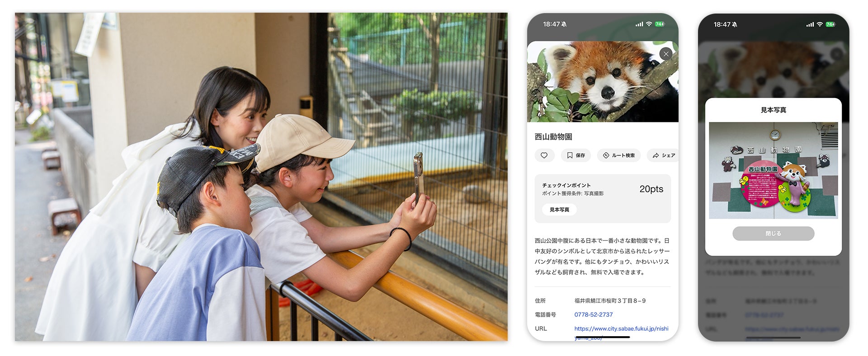
Task: Tap the 20pts check-in point value
Action: (651, 189)
